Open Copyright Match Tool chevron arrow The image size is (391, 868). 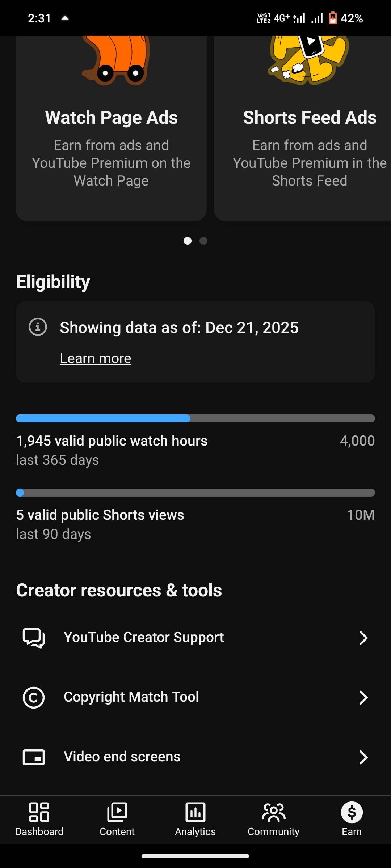point(363,697)
